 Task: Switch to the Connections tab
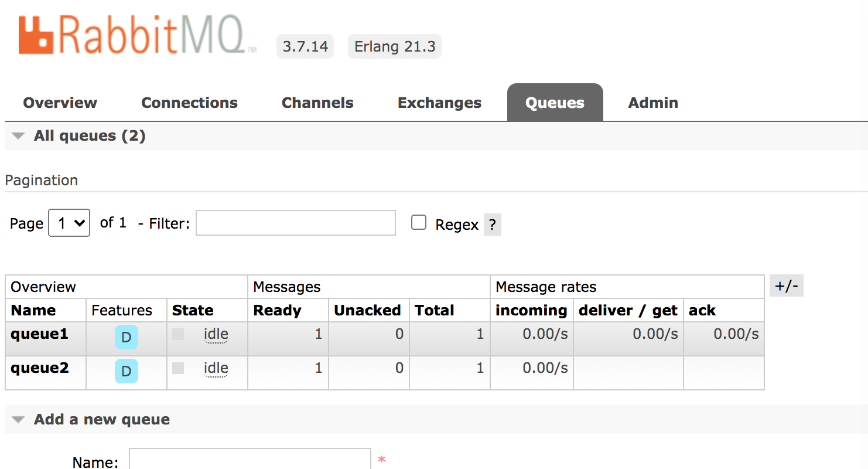click(x=189, y=103)
